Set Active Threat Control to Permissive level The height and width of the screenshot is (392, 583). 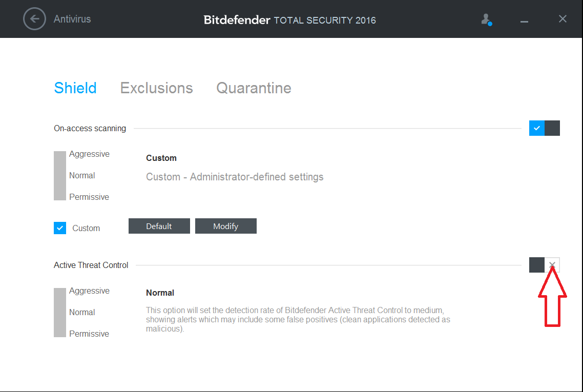[x=89, y=334]
